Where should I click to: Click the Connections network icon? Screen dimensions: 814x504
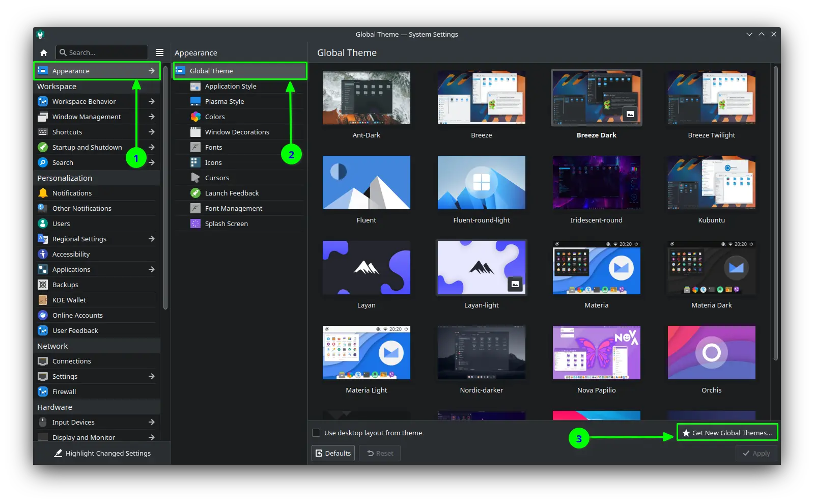coord(43,361)
